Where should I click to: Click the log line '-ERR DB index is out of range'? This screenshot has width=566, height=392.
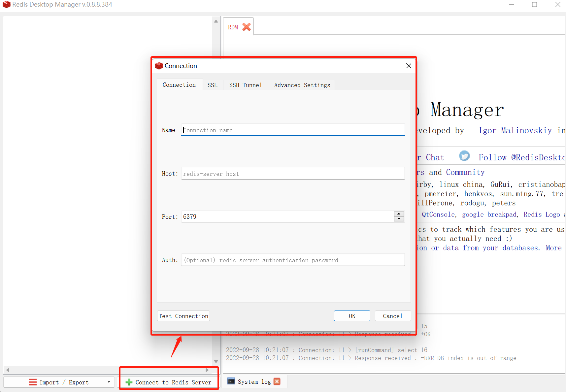[371, 358]
